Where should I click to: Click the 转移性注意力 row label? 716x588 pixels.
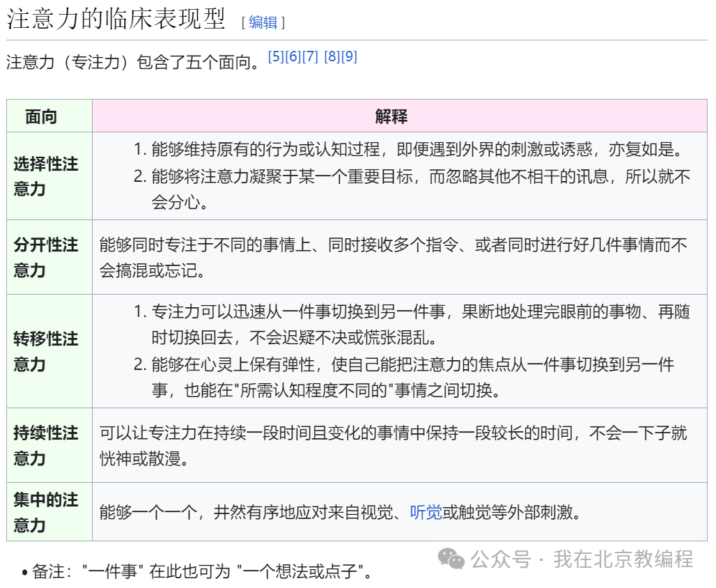tap(46, 351)
